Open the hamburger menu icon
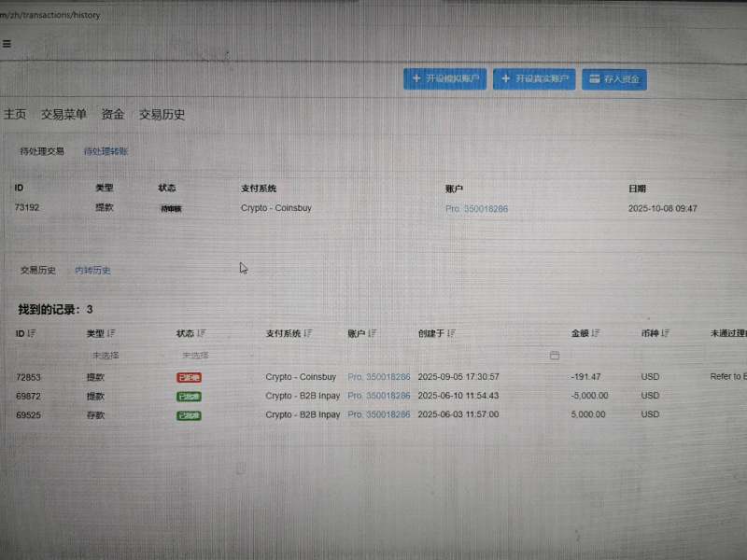The image size is (747, 560). click(7, 44)
